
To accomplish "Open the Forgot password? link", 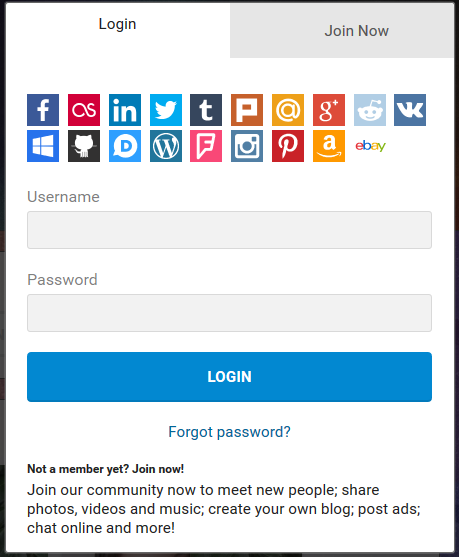I will point(230,432).
